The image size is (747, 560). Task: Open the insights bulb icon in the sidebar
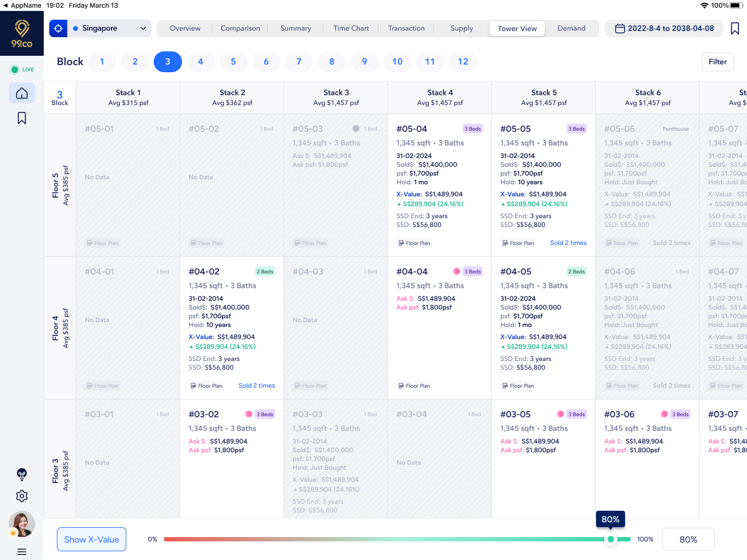(x=22, y=474)
